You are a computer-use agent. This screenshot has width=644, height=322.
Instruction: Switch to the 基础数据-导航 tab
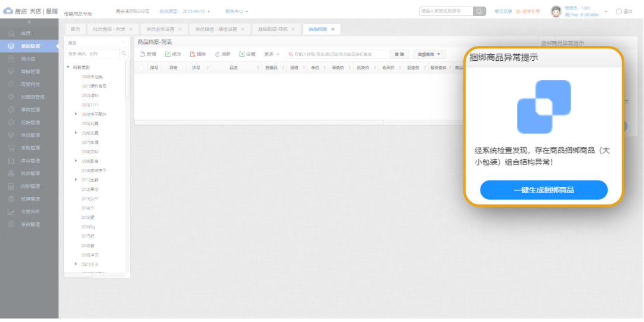pyautogui.click(x=273, y=29)
